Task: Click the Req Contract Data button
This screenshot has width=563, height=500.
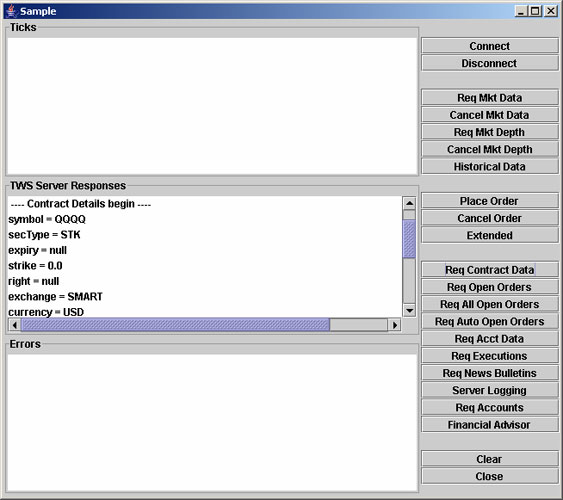Action: 490,270
